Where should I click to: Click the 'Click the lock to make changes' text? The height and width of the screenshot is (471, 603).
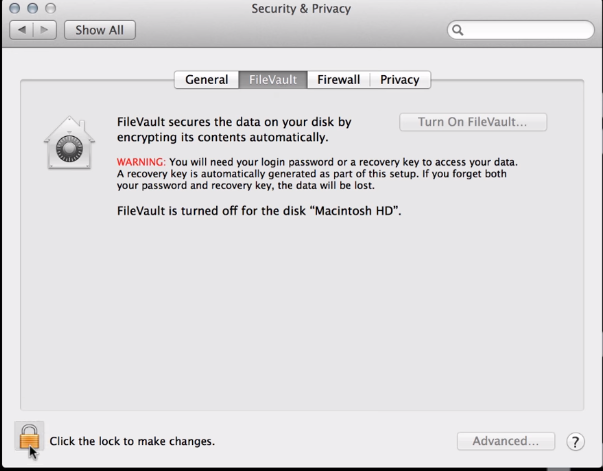click(x=132, y=441)
